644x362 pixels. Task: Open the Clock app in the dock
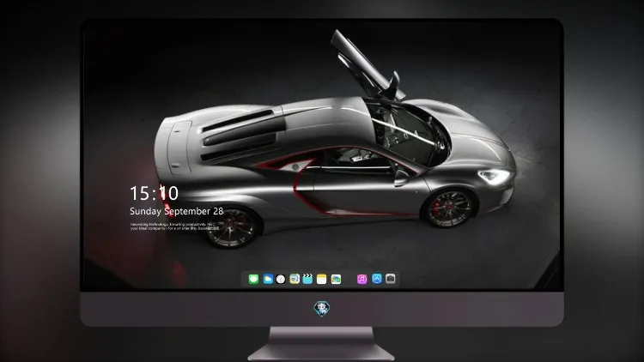pyautogui.click(x=281, y=279)
